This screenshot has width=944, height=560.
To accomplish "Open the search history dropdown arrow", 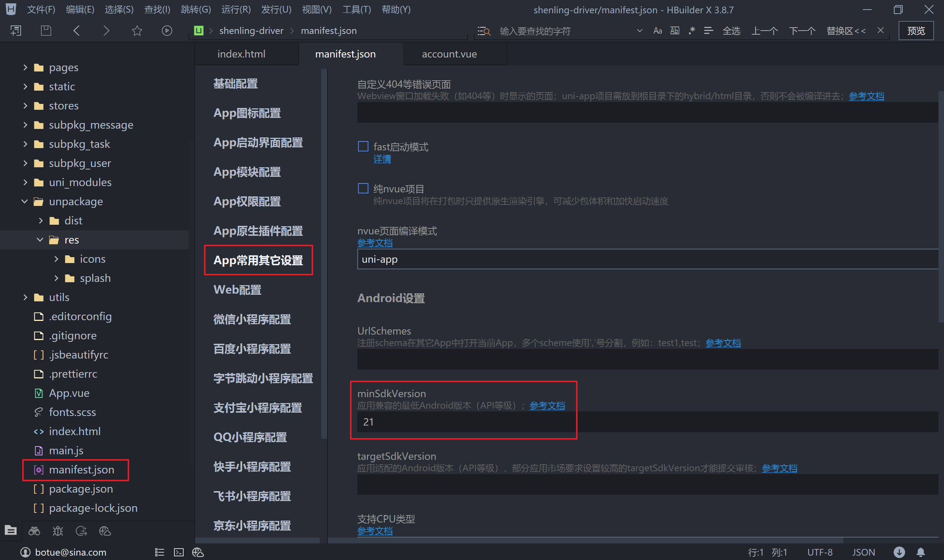I will coord(639,31).
